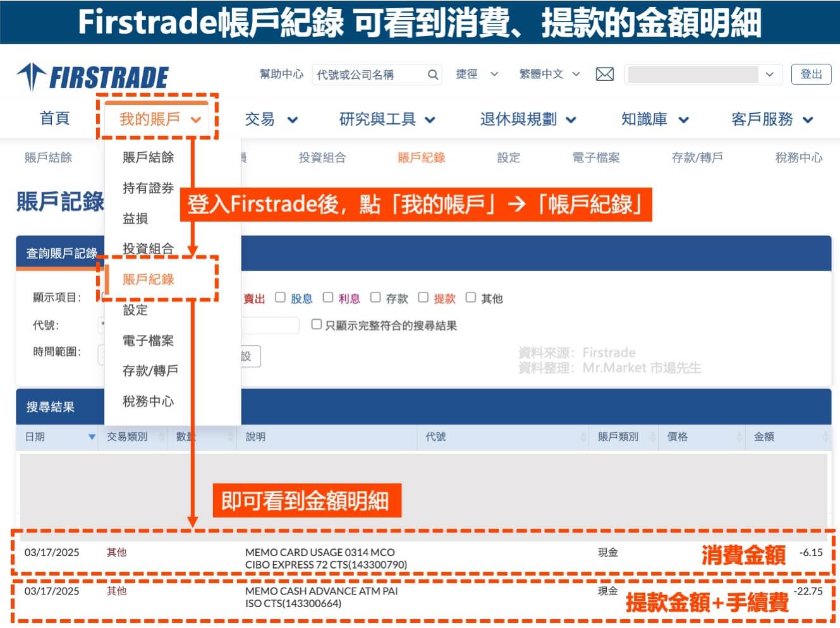Click the Firstrade logo
Screen dimensions: 840x628
(92, 77)
